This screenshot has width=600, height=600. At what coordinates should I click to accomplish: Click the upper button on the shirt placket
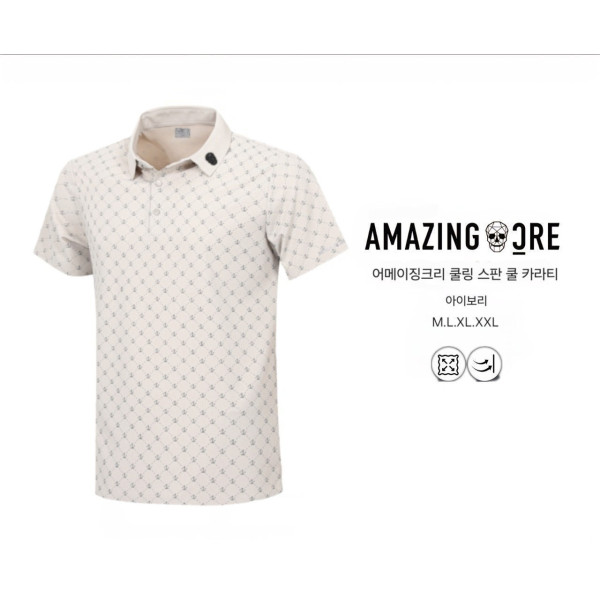(158, 184)
